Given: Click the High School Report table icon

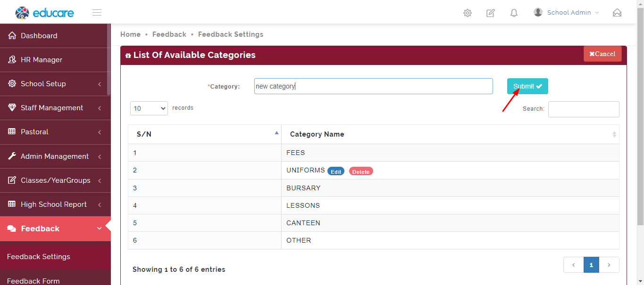Looking at the screenshot, I should [x=12, y=204].
